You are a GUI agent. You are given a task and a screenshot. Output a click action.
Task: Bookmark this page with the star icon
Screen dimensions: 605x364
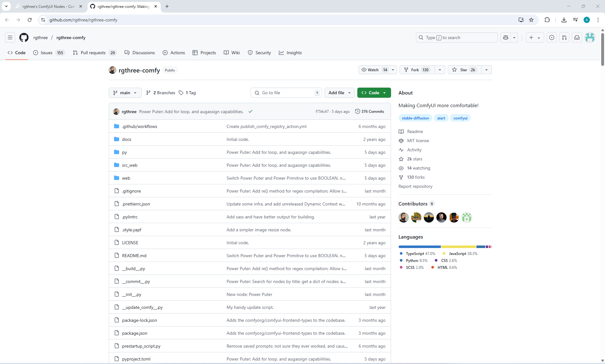click(531, 20)
